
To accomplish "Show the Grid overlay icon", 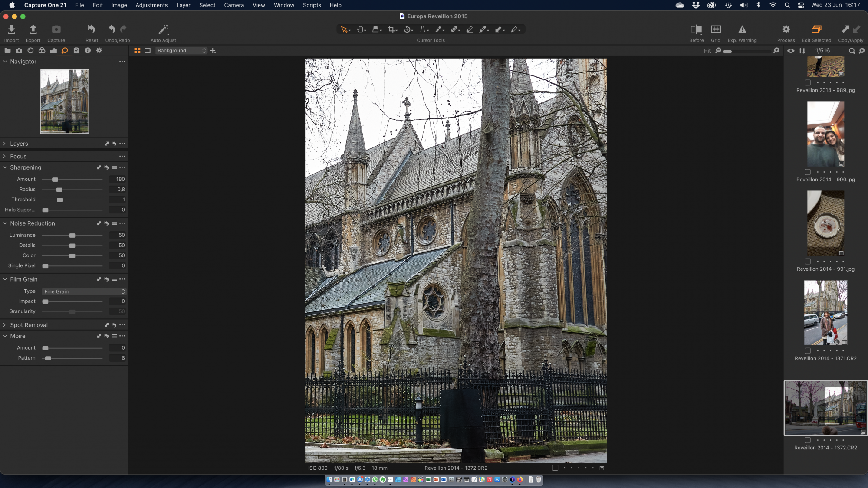I will coord(716,29).
